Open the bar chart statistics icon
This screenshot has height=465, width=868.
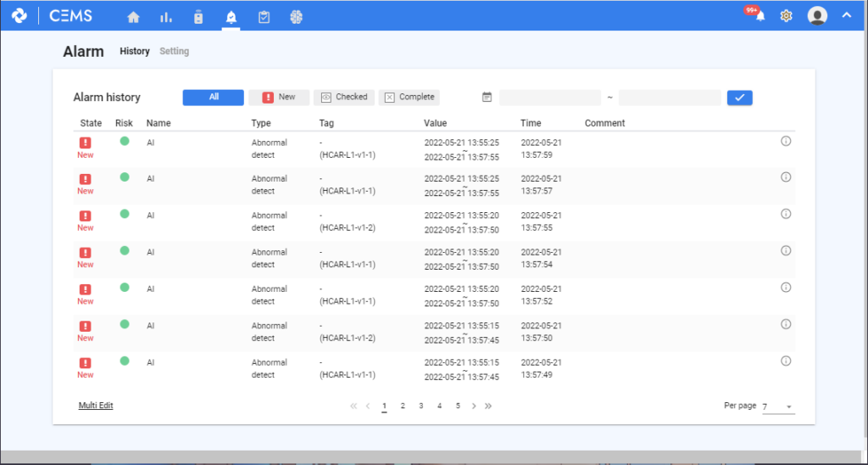pos(166,17)
